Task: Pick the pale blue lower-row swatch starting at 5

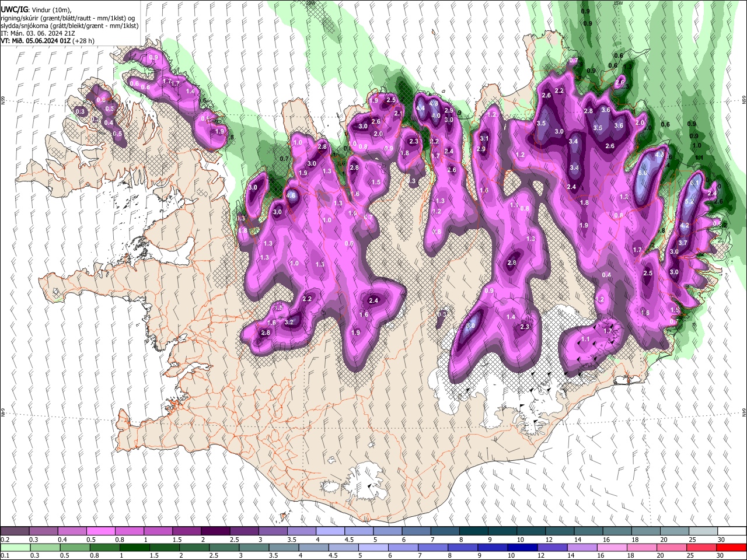Action: click(373, 547)
